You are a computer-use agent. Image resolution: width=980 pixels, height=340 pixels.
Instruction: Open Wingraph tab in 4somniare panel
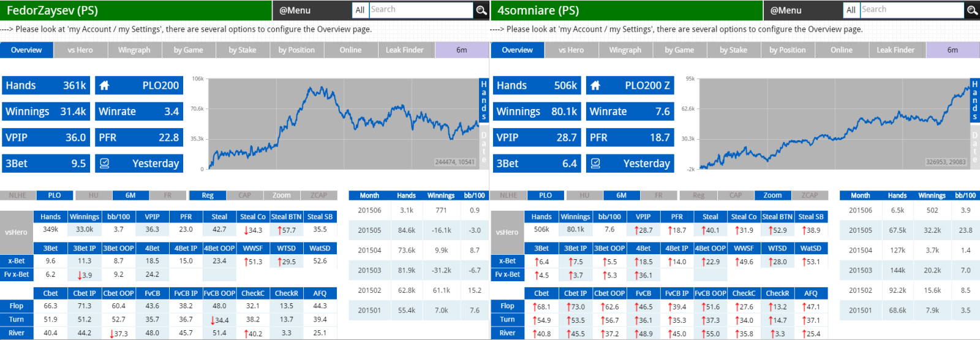tap(625, 50)
